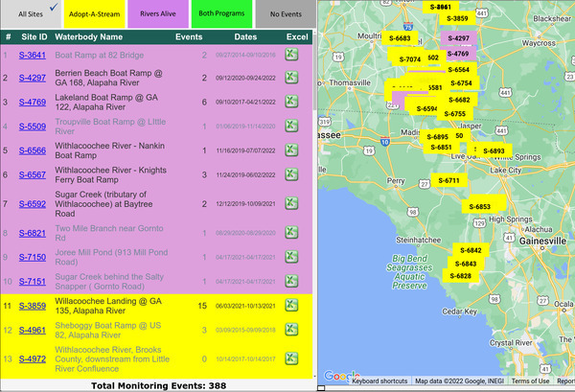Filter by Adopt-A-Stream sites
Viewport: 575px width, 392px height.
click(94, 14)
